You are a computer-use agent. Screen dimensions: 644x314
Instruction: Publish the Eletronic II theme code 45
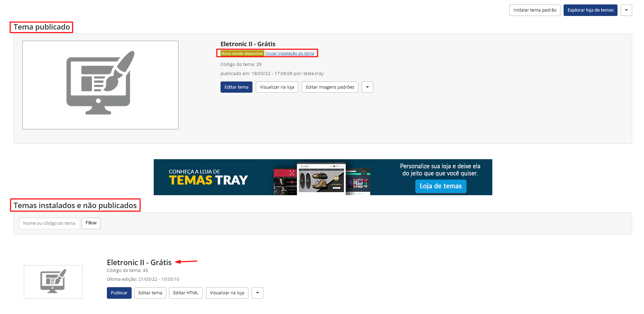click(119, 293)
